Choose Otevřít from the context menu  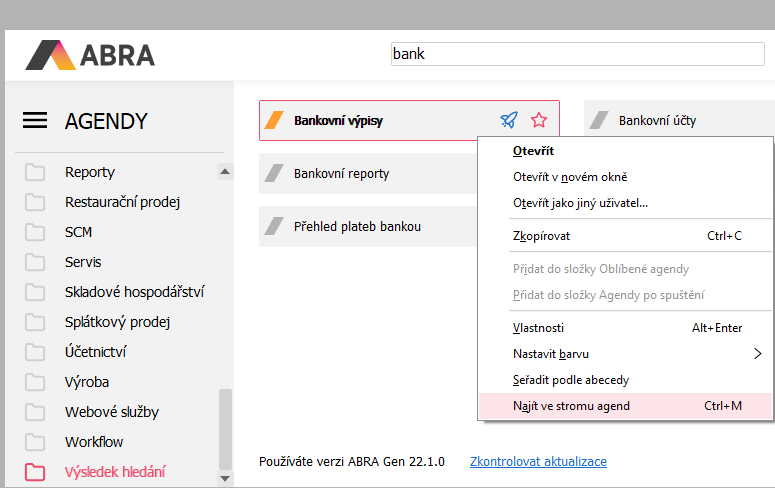(x=625, y=151)
